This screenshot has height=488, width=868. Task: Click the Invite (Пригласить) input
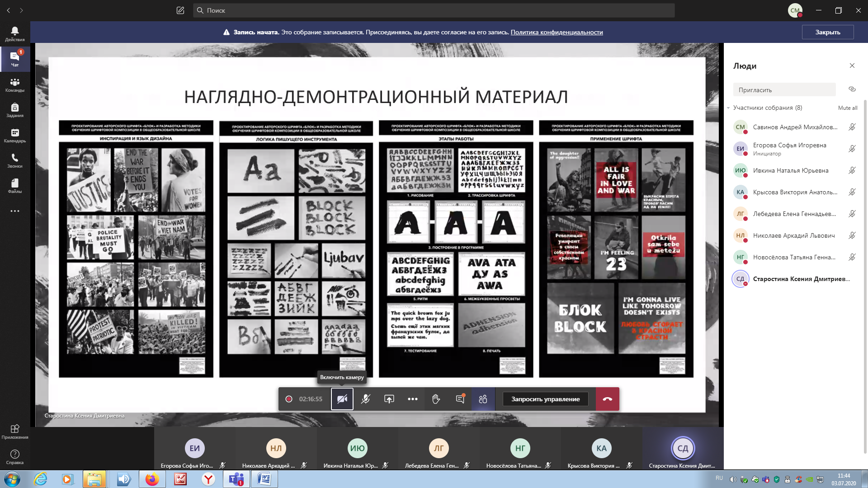(784, 89)
